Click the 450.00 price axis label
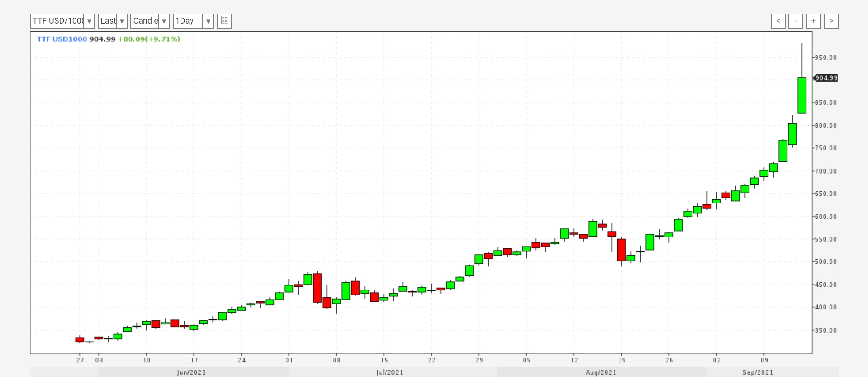The height and width of the screenshot is (377, 868). tap(826, 285)
